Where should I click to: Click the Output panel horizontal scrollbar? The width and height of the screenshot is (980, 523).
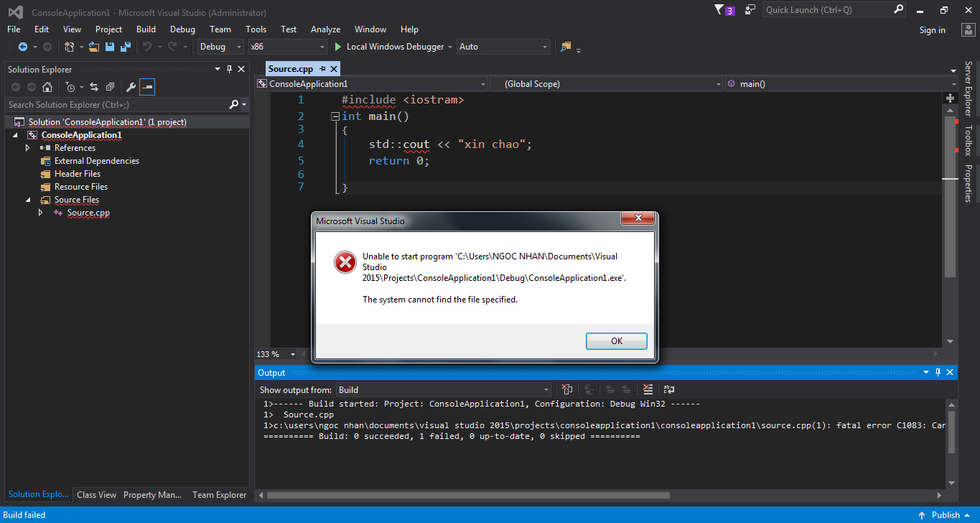pos(468,495)
